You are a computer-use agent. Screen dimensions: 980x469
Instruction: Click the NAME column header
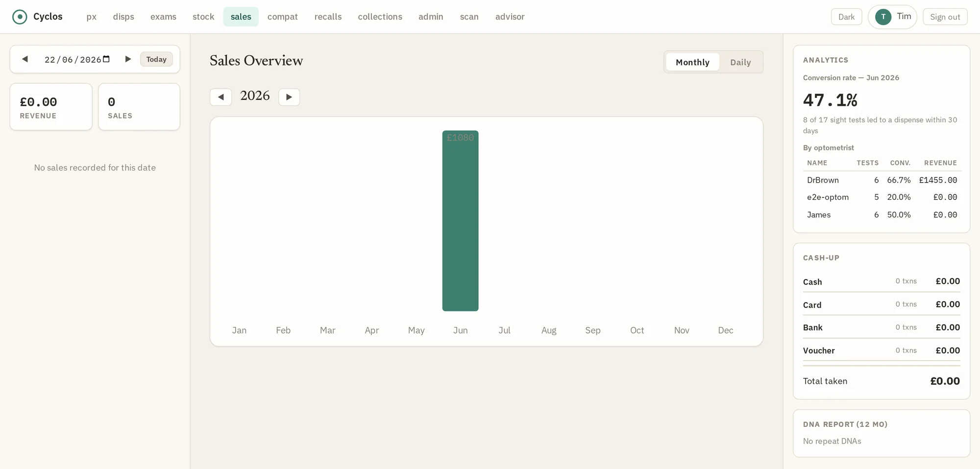(817, 163)
